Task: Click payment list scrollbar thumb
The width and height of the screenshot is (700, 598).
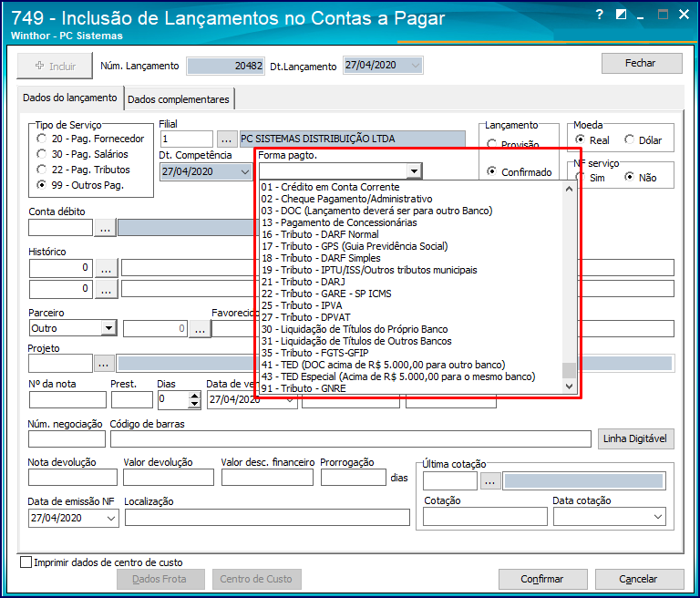Action: coord(569,370)
